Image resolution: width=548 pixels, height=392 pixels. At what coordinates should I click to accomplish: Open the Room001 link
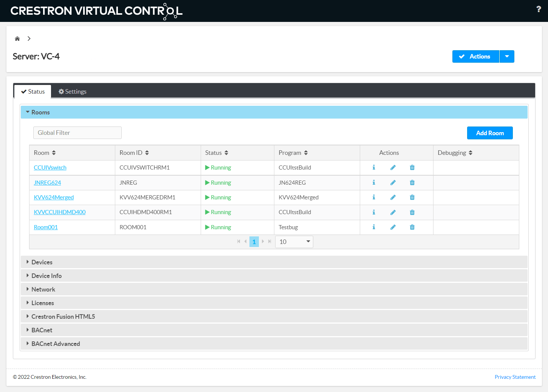click(x=46, y=227)
